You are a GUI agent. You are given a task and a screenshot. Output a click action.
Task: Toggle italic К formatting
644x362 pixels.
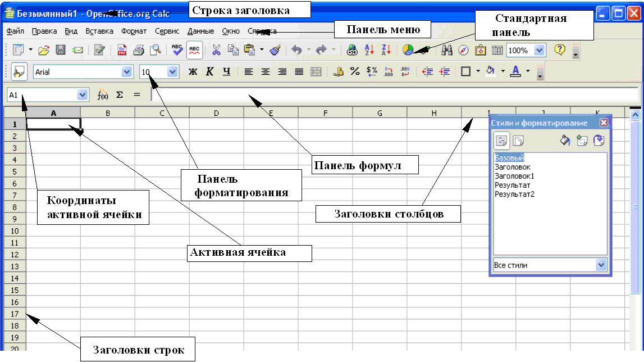[x=209, y=72]
